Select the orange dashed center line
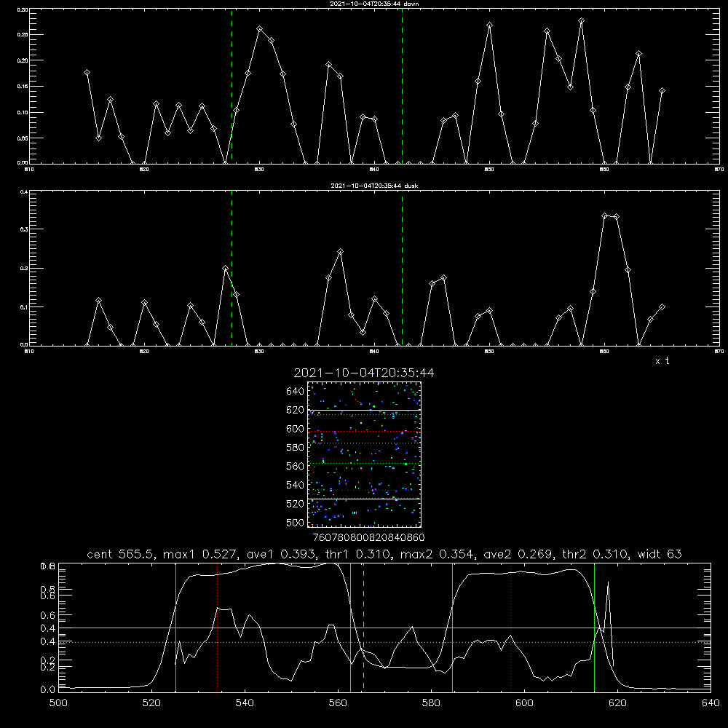Viewport: 728px width, 728px height. (363, 627)
